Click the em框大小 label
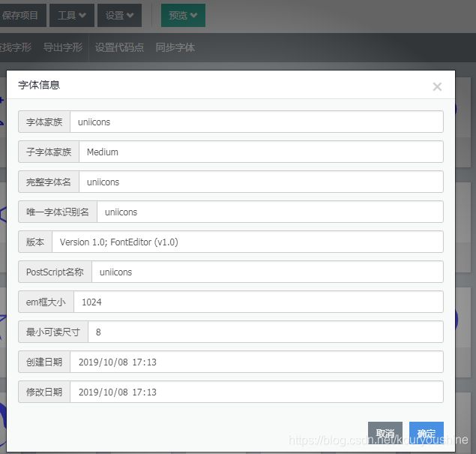This screenshot has width=476, height=454. pyautogui.click(x=46, y=302)
